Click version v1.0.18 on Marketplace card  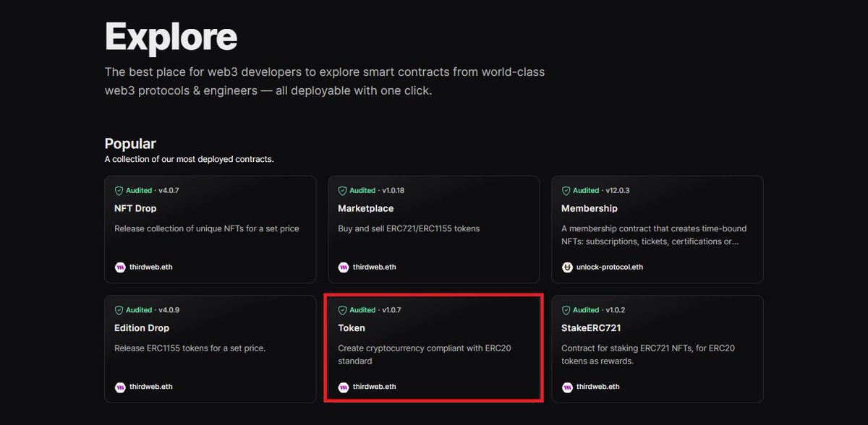point(393,191)
